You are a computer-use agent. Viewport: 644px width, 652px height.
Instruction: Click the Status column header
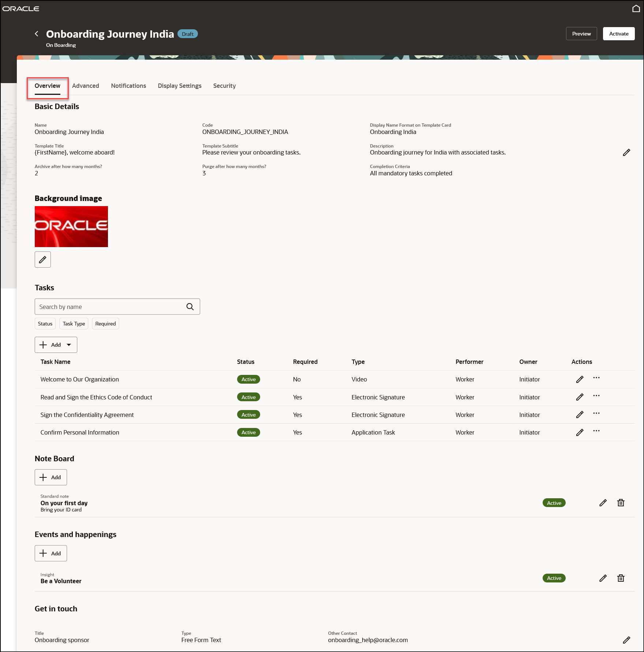[246, 362]
